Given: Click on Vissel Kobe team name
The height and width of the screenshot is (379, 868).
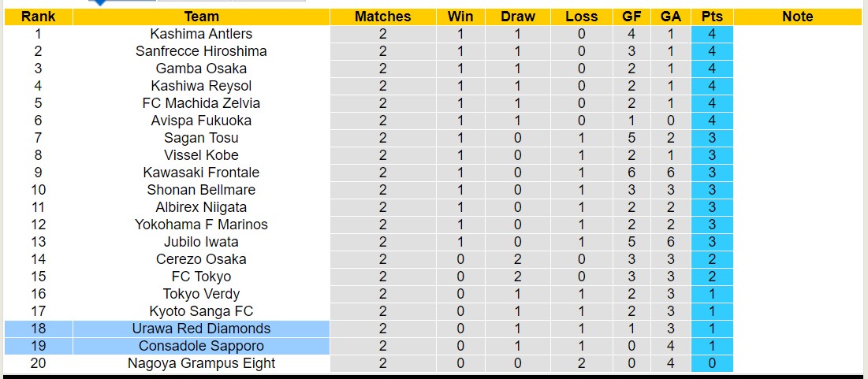Looking at the screenshot, I should tap(201, 155).
